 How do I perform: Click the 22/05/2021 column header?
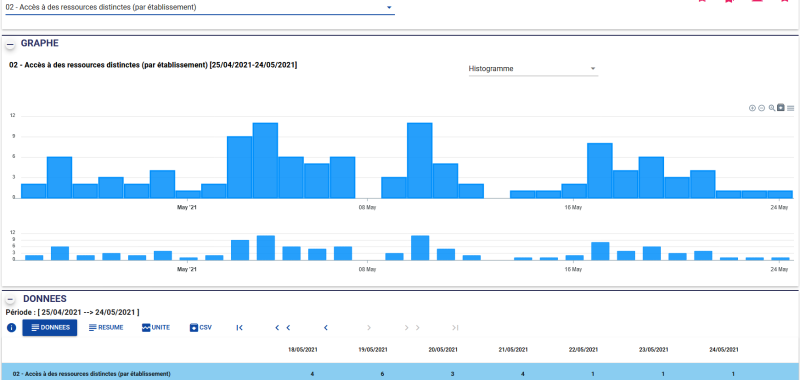click(x=584, y=350)
